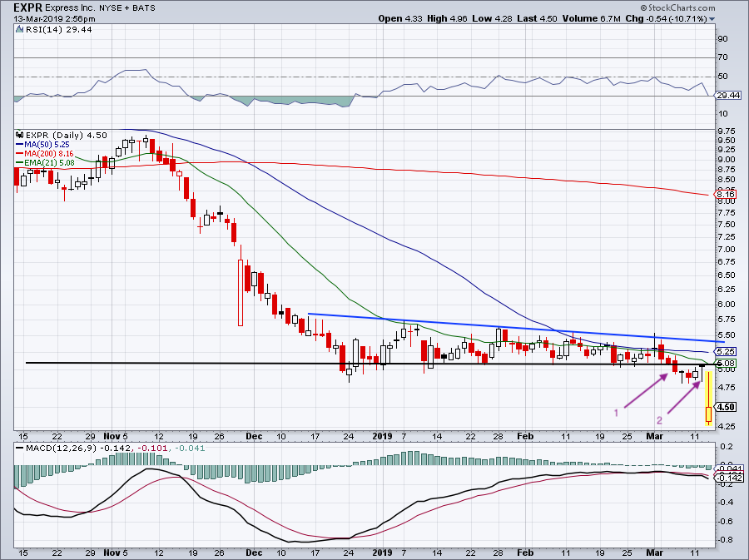Viewport: 749px width, 560px height.
Task: Click the 'EMA(21) 5.08' legend entry
Action: [45, 163]
